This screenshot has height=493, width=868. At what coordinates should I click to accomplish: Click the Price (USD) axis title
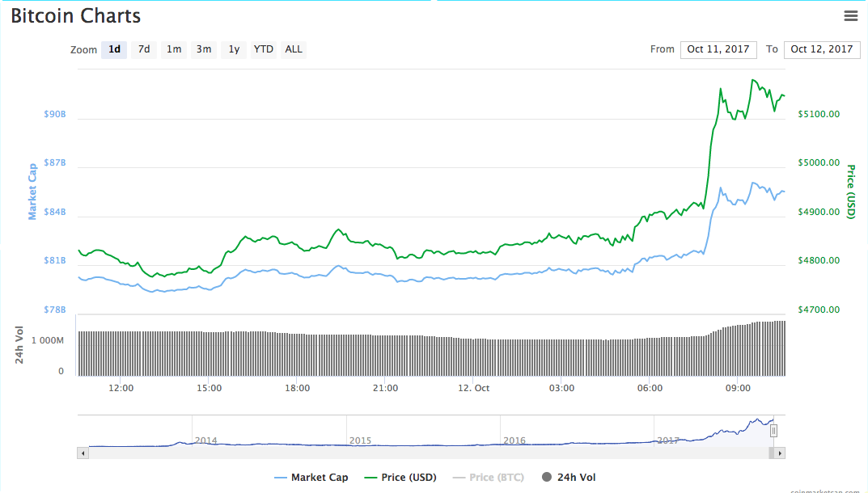(851, 192)
